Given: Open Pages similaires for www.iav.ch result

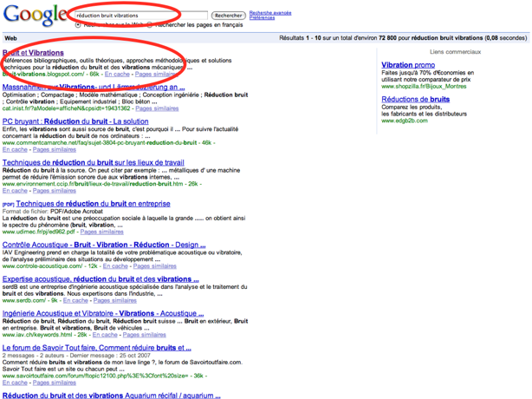Looking at the screenshot, I should tap(144, 335).
